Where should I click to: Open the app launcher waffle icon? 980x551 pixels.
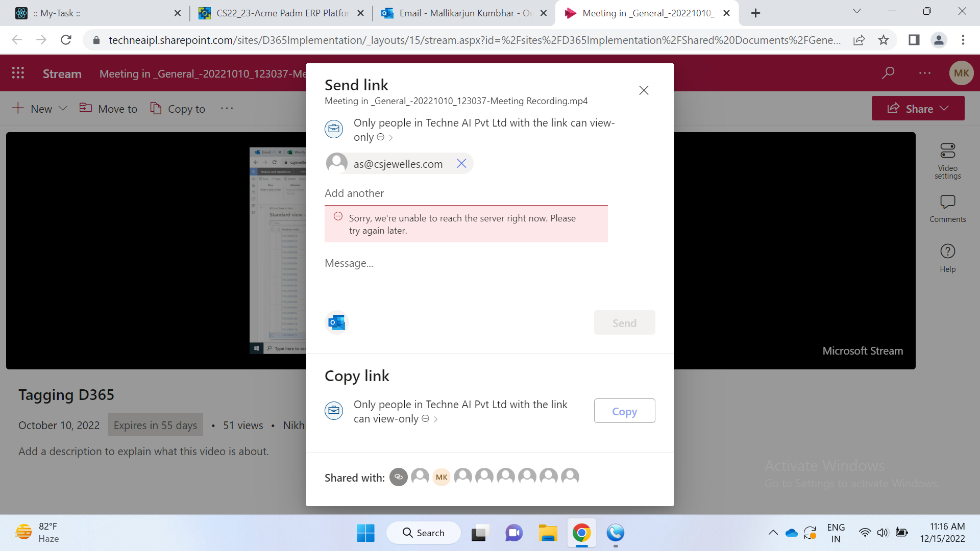tap(18, 73)
